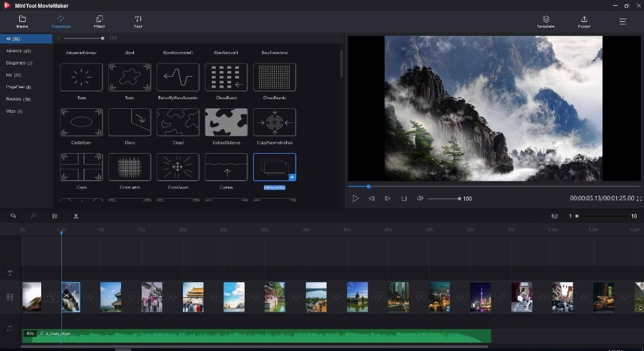Image resolution: width=644 pixels, height=351 pixels.
Task: Adjust the preview volume slider
Action: 444,199
